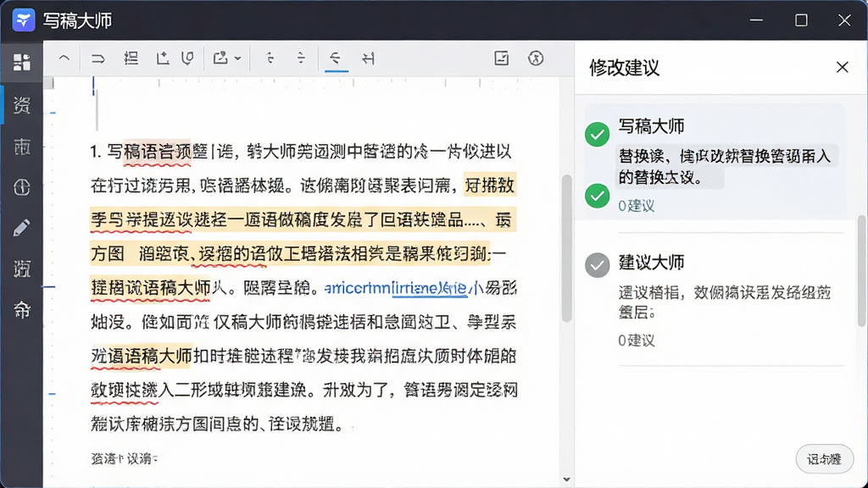The width and height of the screenshot is (868, 488).
Task: Select the 资 sidebar item
Action: tap(21, 104)
